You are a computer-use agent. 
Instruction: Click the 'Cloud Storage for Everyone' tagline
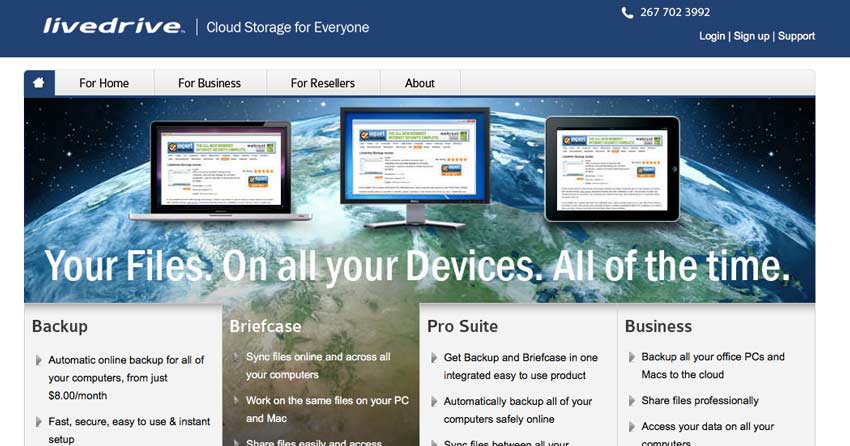288,27
